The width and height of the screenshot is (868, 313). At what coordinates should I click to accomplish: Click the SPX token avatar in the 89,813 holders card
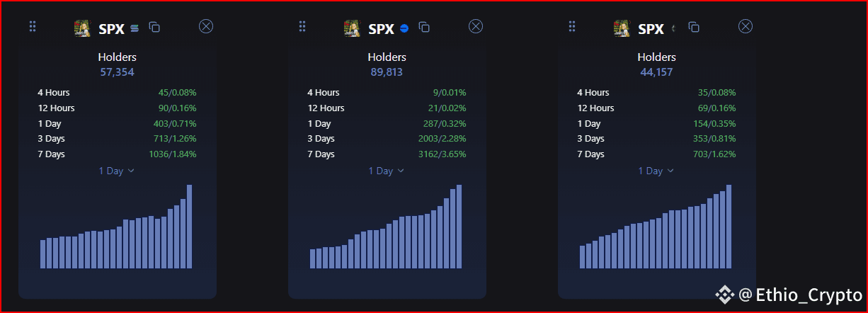pos(352,28)
